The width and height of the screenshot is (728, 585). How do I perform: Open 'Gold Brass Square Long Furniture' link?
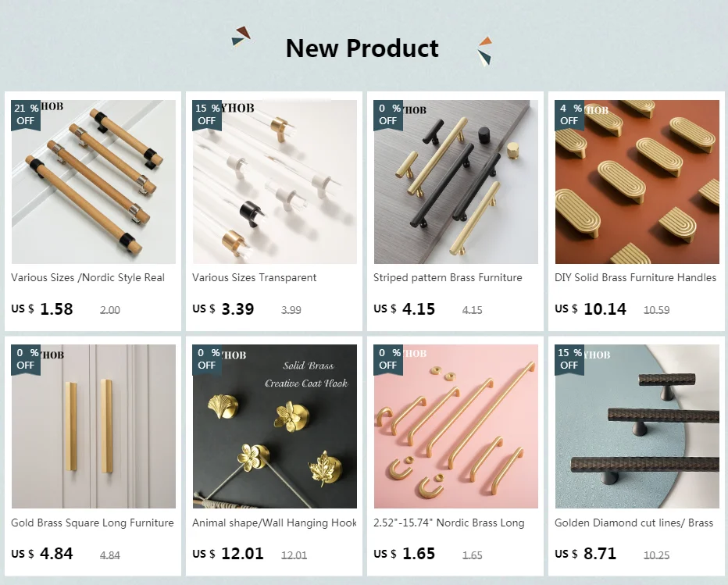pos(92,523)
